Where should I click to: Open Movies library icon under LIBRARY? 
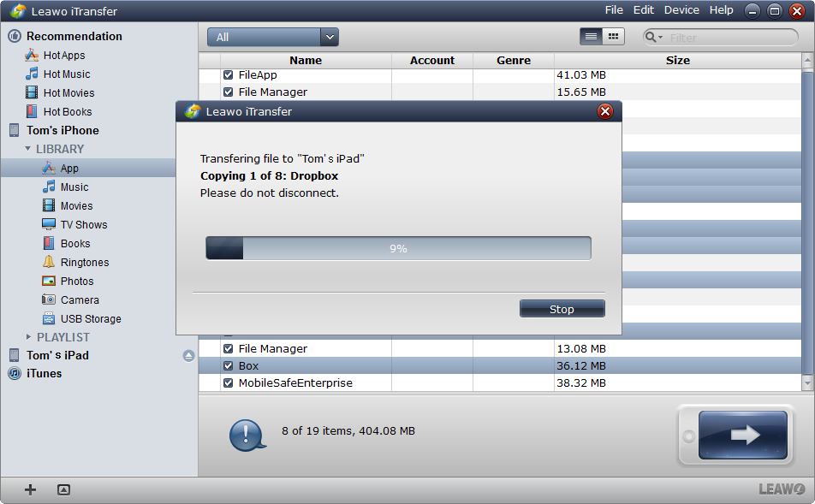pyautogui.click(x=49, y=205)
